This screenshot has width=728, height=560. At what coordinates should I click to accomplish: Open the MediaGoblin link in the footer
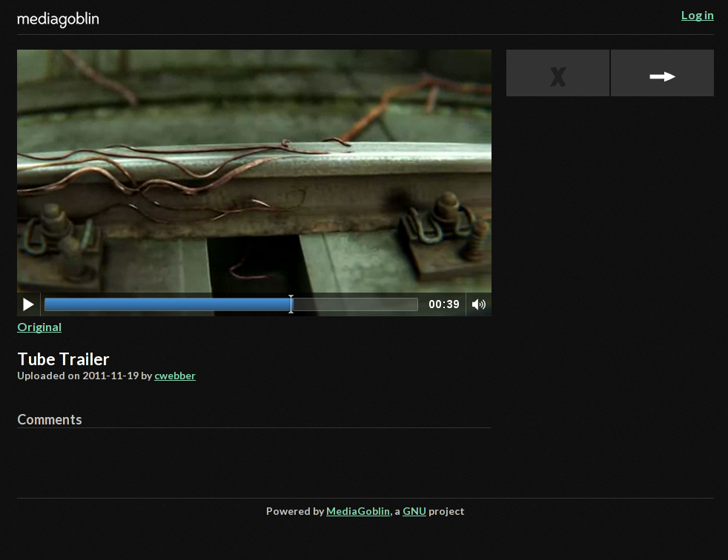[358, 511]
